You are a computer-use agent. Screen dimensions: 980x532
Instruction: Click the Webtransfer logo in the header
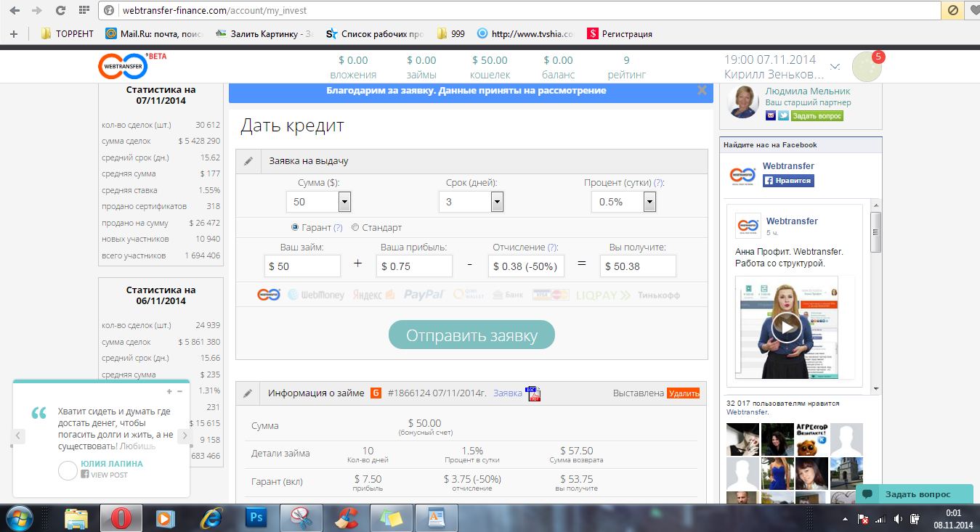tap(123, 66)
